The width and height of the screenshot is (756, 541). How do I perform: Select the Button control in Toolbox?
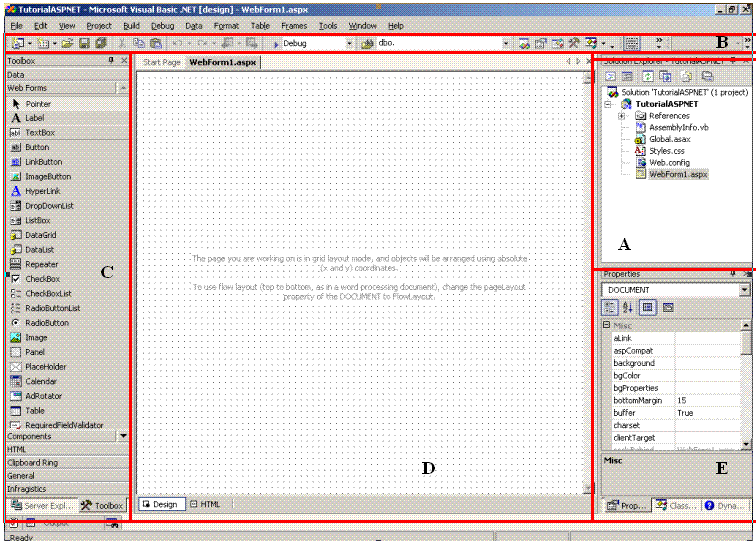pos(68,147)
